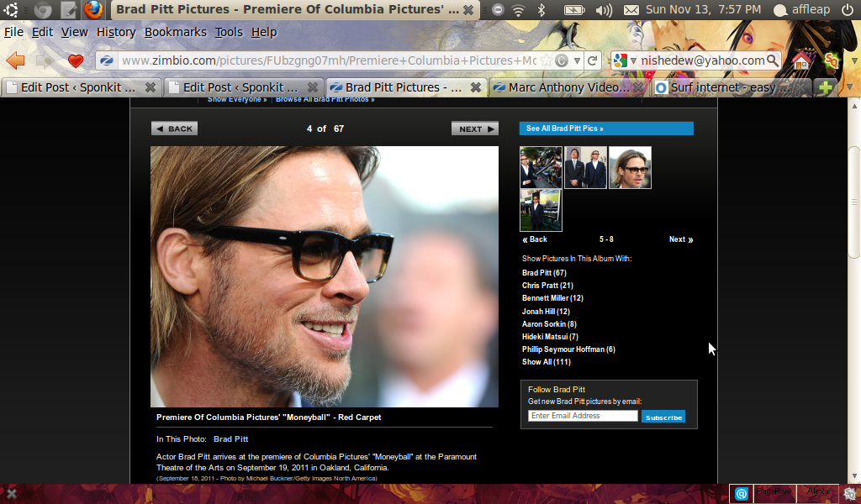This screenshot has height=504, width=861.
Task: Open the list all tabs dropdown
Action: 849,87
